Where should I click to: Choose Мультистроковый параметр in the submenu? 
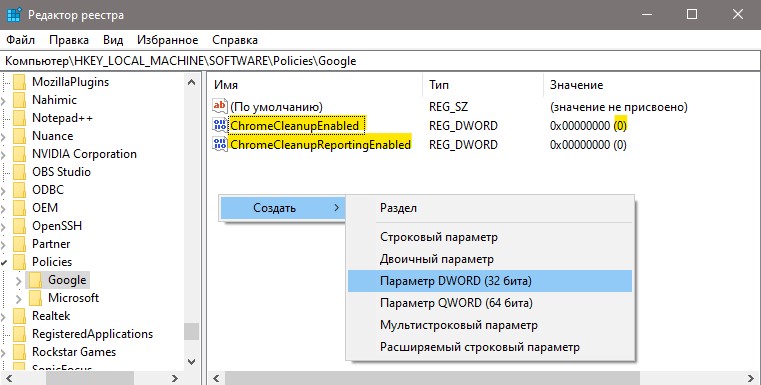pyautogui.click(x=490, y=325)
